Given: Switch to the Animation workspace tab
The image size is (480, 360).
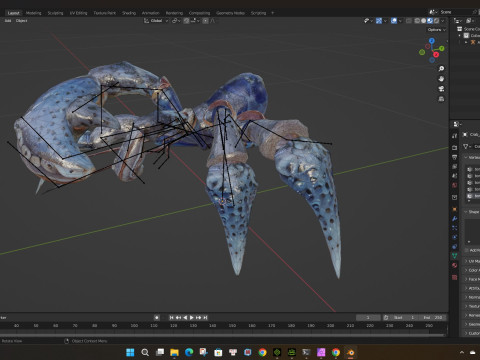Looking at the screenshot, I should pos(151,13).
